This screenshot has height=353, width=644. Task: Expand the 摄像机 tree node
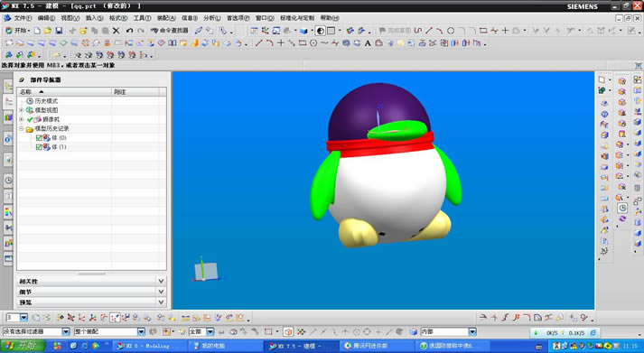pyautogui.click(x=22, y=119)
